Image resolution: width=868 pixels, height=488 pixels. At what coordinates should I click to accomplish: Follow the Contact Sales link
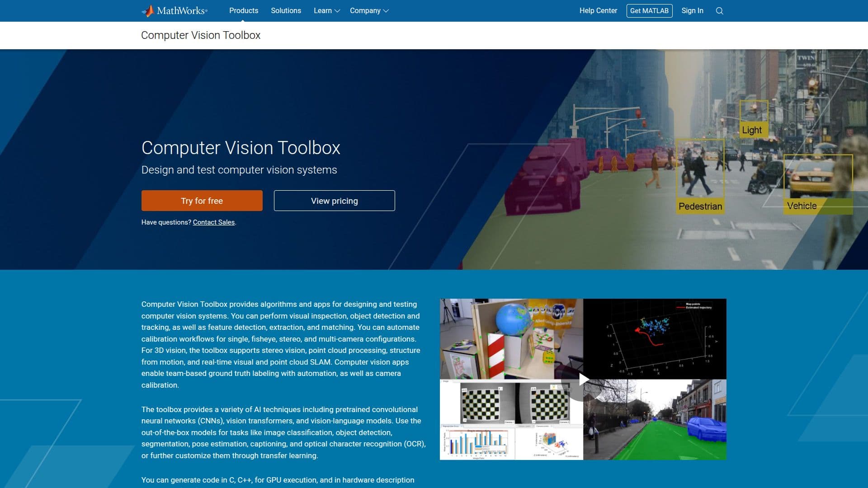214,222
